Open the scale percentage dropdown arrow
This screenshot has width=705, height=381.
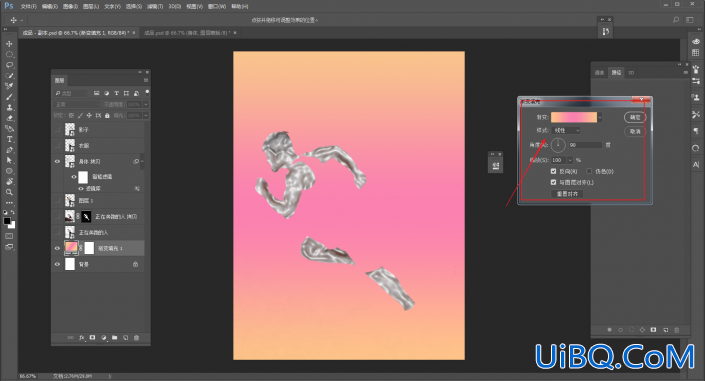(570, 160)
